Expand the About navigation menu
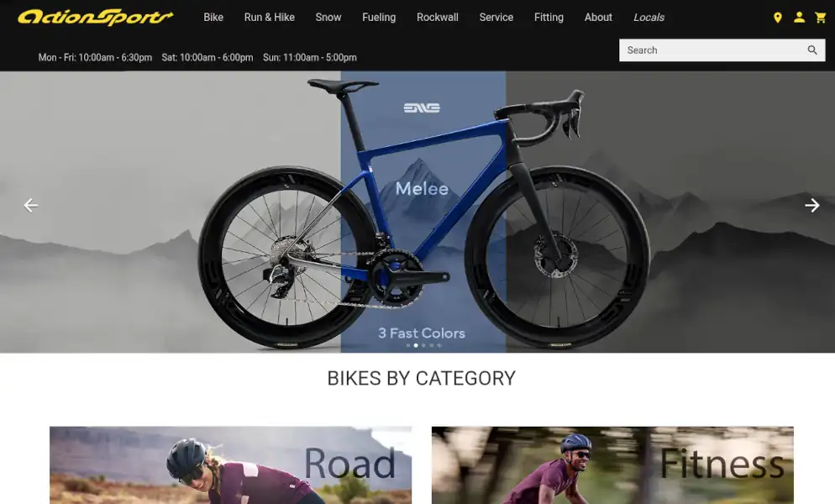 (x=598, y=18)
